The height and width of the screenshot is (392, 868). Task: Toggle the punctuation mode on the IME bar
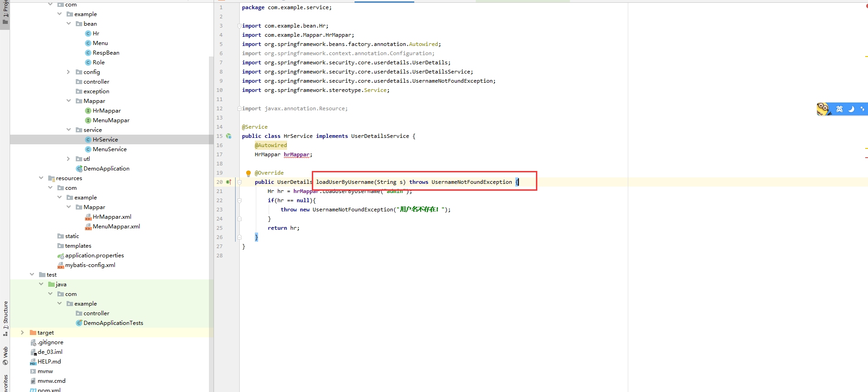(862, 109)
